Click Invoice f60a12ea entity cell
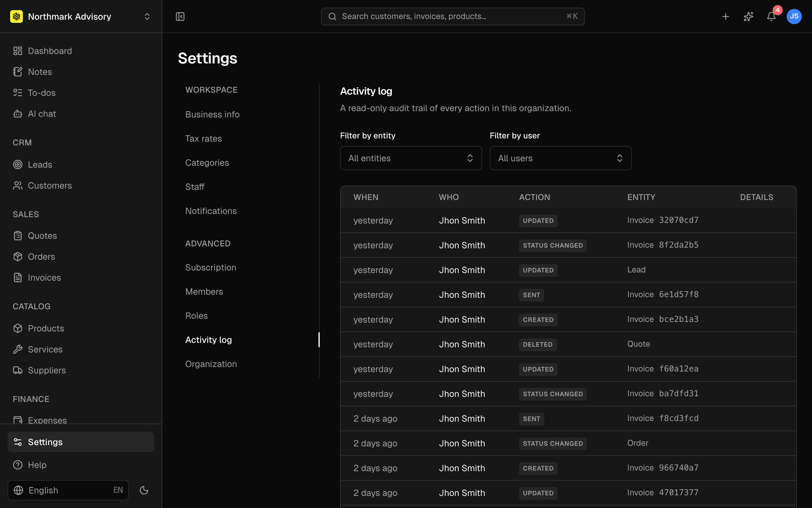 pyautogui.click(x=663, y=369)
